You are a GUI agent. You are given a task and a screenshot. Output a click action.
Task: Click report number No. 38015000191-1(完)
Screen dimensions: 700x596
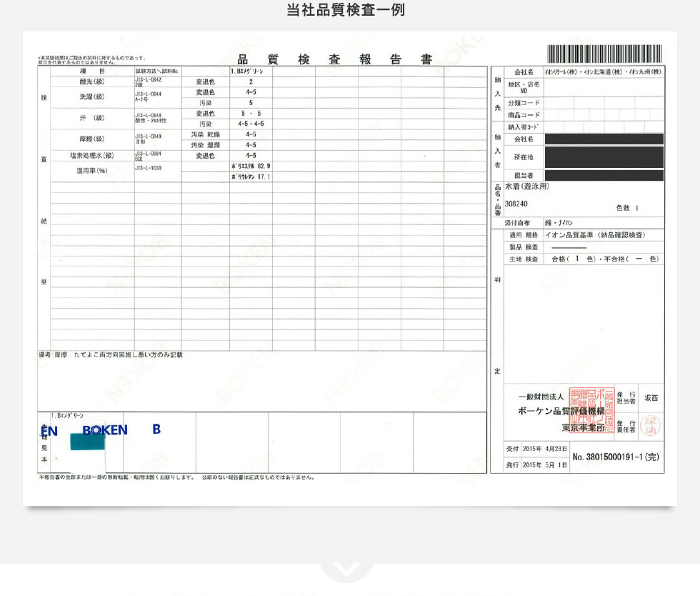(x=616, y=457)
